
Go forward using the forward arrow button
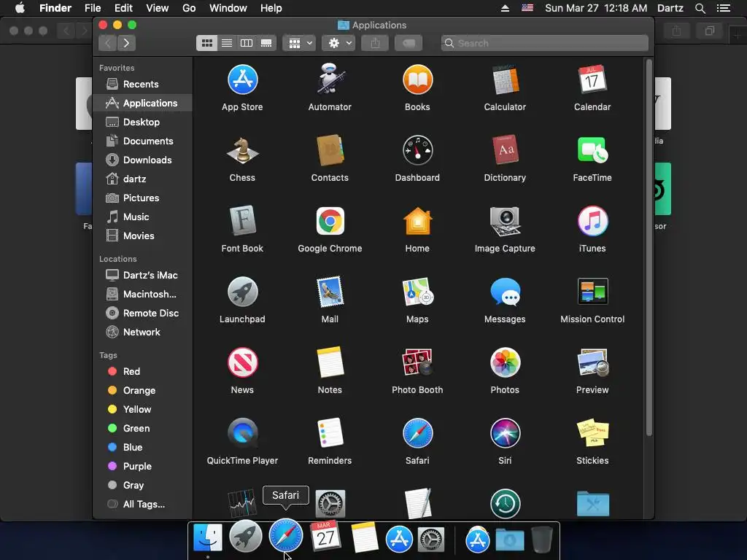pyautogui.click(x=126, y=43)
